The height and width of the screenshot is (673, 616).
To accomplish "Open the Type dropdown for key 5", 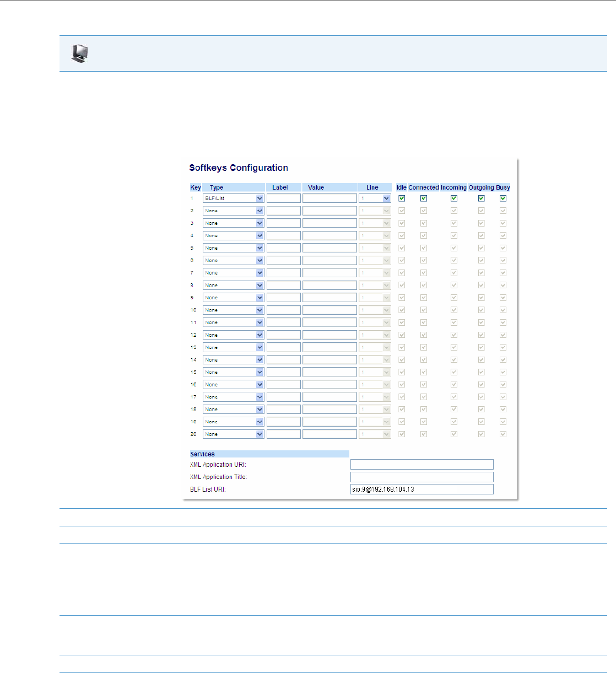I will click(234, 248).
